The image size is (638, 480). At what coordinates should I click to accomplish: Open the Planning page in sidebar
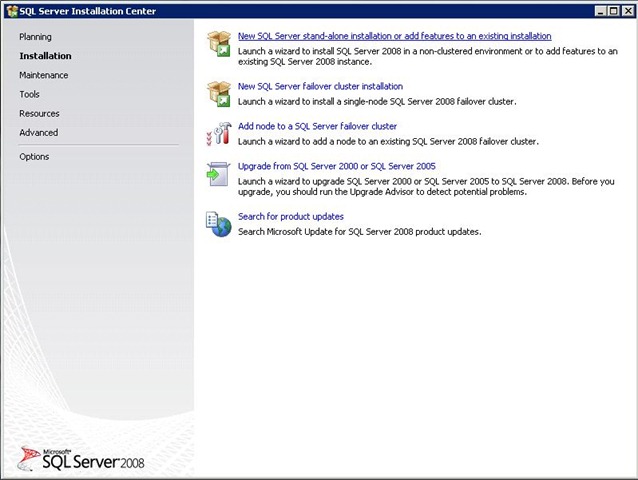pyautogui.click(x=35, y=37)
